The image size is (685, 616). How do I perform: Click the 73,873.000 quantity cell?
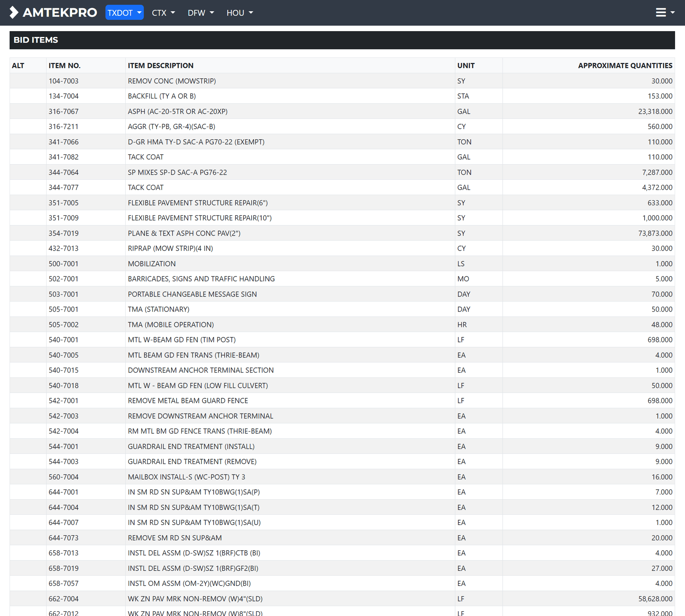pos(655,233)
